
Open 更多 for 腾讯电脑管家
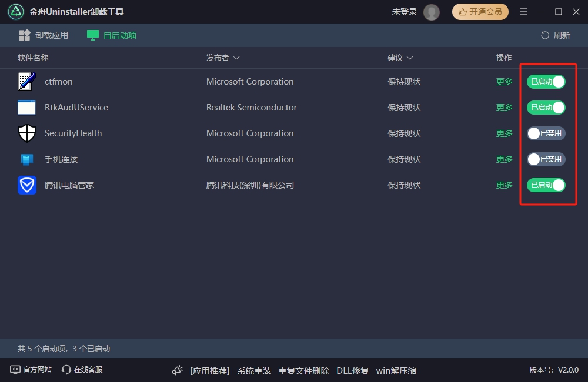[x=504, y=185]
